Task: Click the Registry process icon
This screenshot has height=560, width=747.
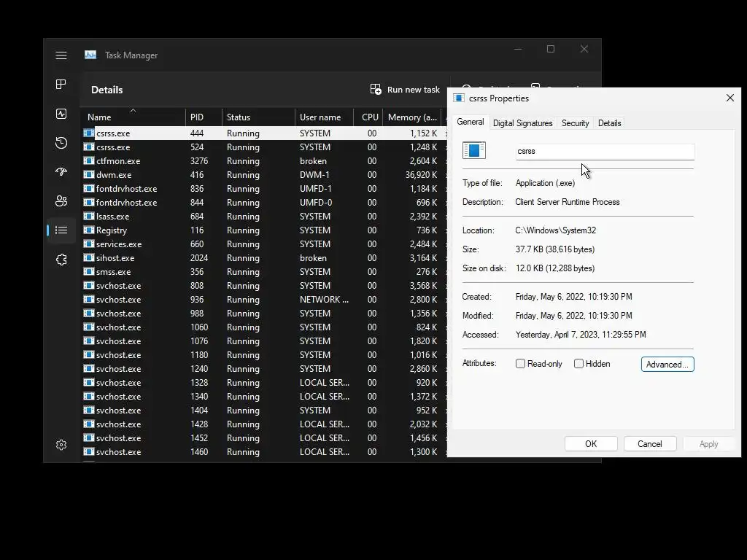Action: 88,230
